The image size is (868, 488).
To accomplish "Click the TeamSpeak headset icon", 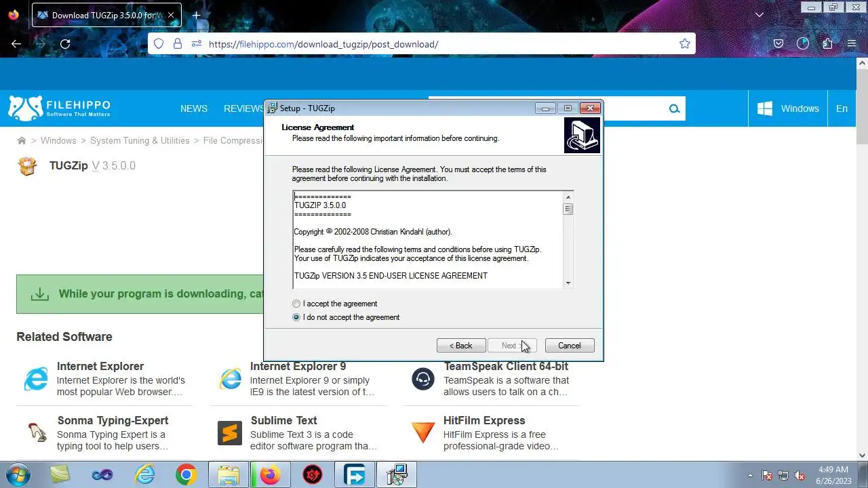I will tap(423, 379).
